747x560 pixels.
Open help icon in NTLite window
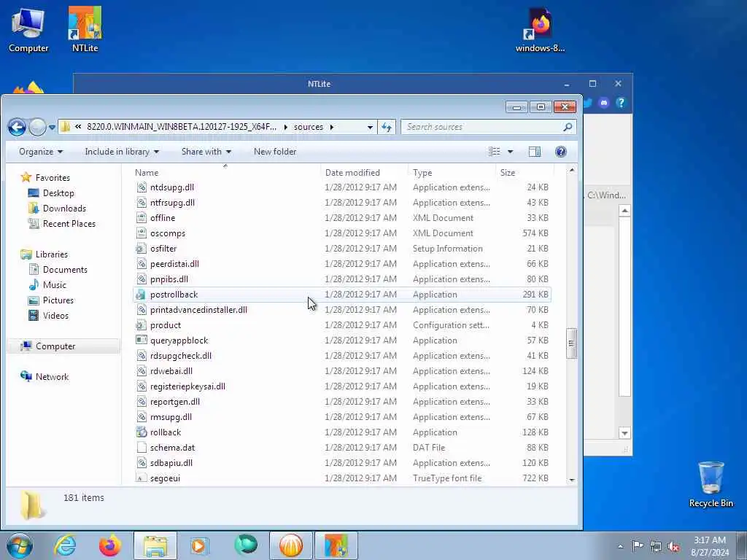[621, 103]
